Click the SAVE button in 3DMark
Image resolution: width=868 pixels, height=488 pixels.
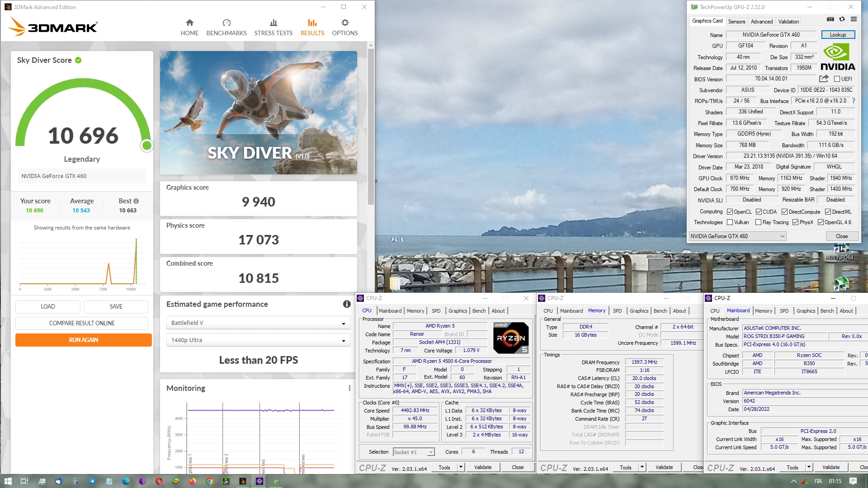click(116, 306)
